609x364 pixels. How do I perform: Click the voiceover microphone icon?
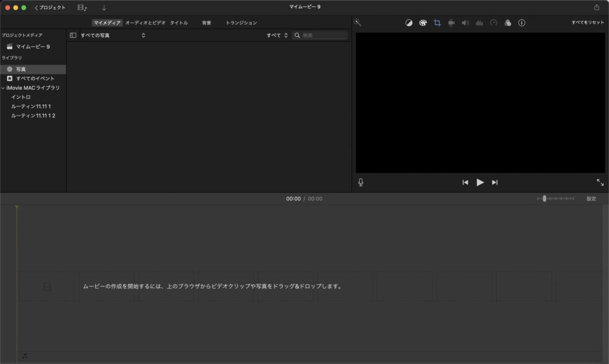coord(360,183)
